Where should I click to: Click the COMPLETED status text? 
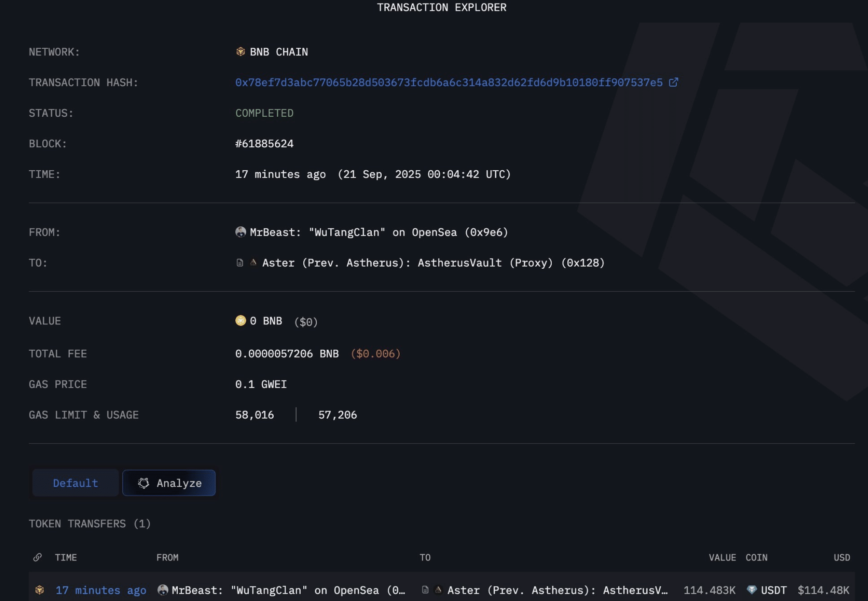click(264, 113)
